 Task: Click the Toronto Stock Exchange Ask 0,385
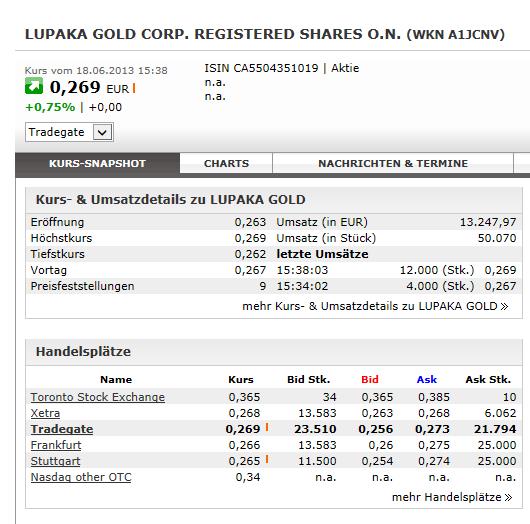434,397
